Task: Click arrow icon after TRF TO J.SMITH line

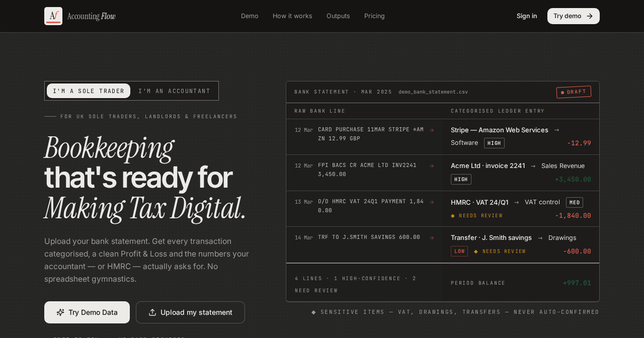Action: [432, 238]
